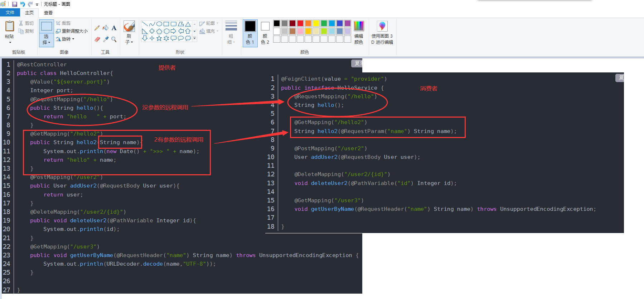
Task: Select the Brushes tool icon
Action: click(x=129, y=27)
